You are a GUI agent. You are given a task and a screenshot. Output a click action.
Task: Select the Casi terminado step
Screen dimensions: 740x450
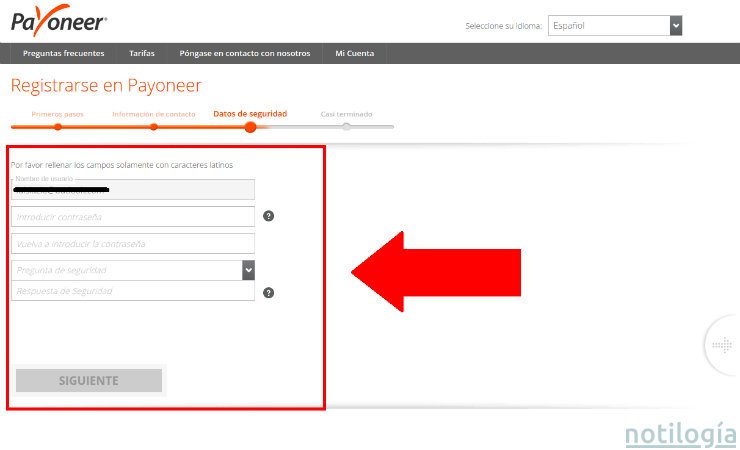click(346, 114)
